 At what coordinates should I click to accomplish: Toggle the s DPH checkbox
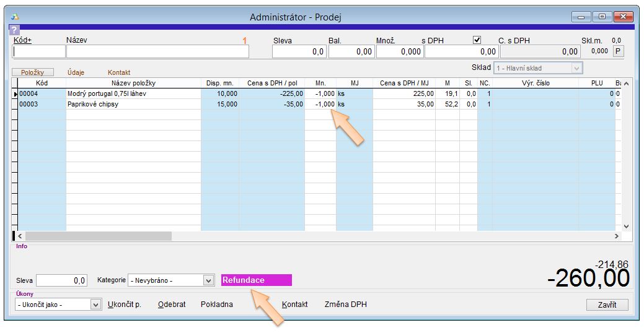477,40
